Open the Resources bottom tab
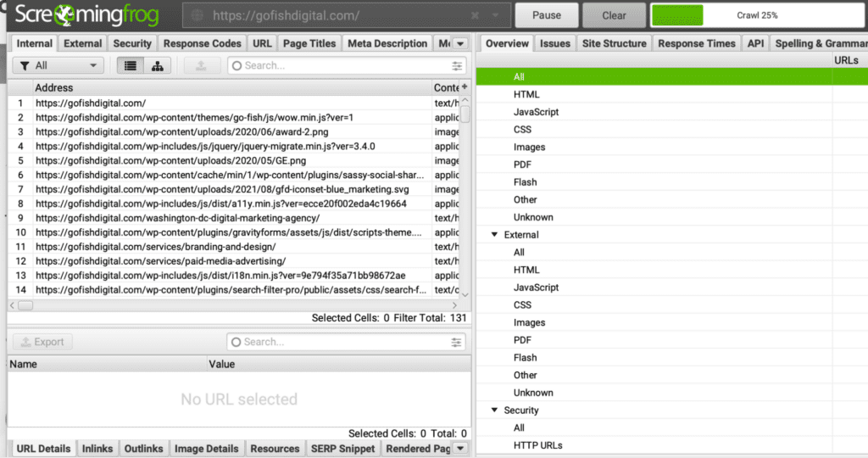Image resolution: width=868 pixels, height=458 pixels. pos(275,449)
